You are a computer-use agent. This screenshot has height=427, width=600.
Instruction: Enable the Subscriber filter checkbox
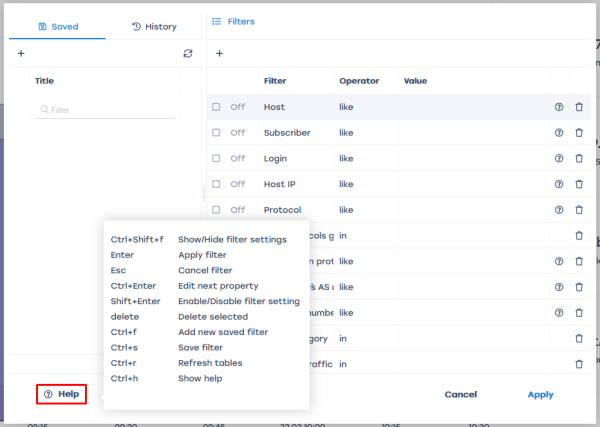point(216,132)
